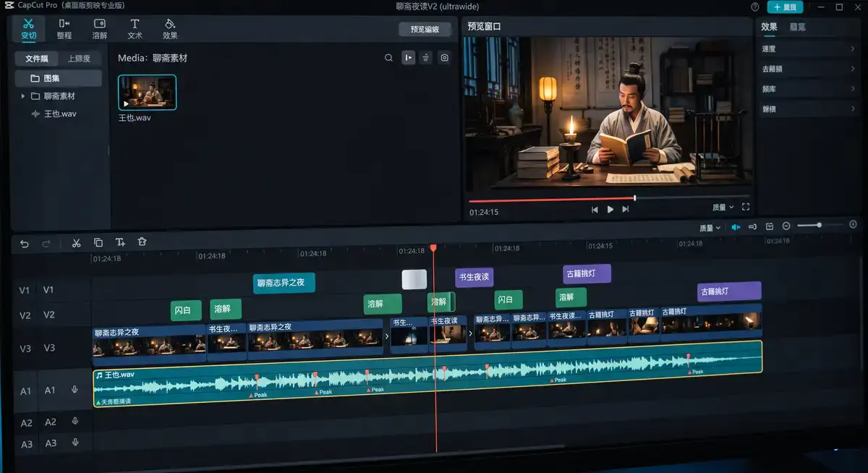The height and width of the screenshot is (473, 868).
Task: Open the 质量 dropdown under the preview
Action: (723, 208)
